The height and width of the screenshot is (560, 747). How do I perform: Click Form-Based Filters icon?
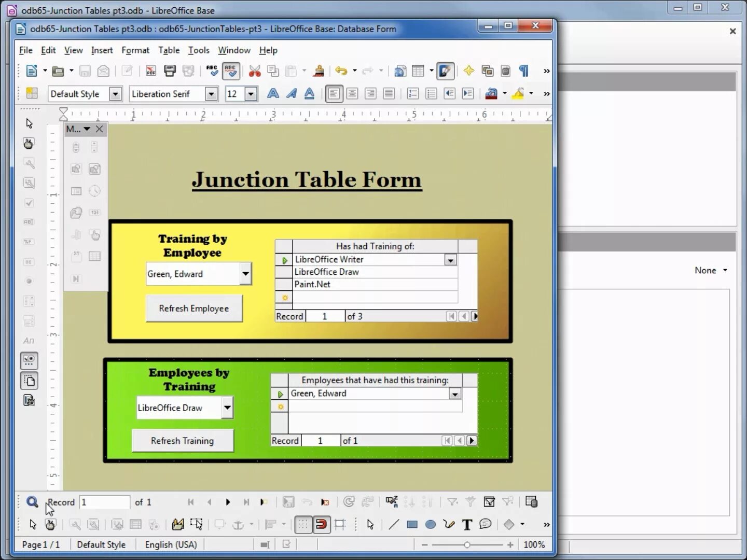[489, 502]
